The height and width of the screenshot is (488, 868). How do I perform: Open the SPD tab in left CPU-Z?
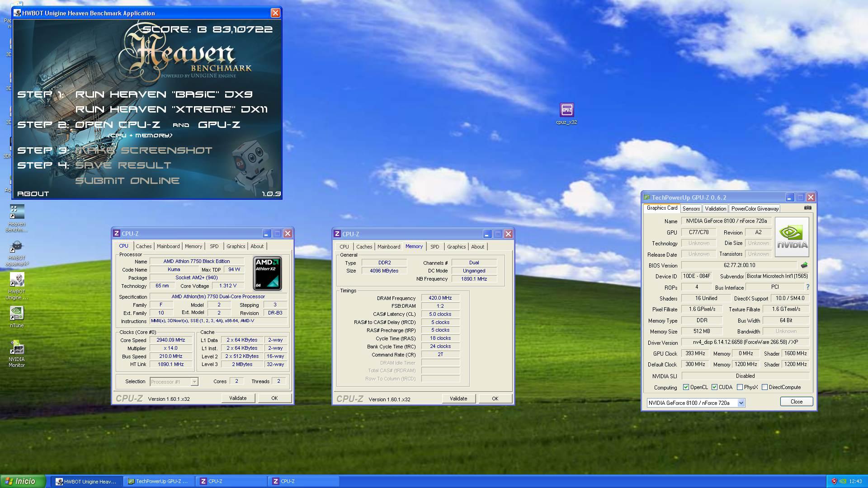[x=214, y=246]
